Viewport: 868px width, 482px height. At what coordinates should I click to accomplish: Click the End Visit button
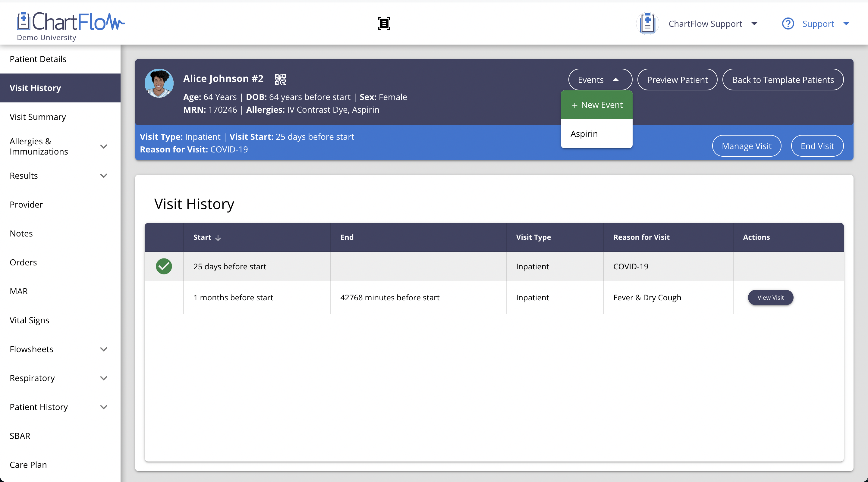coord(817,146)
